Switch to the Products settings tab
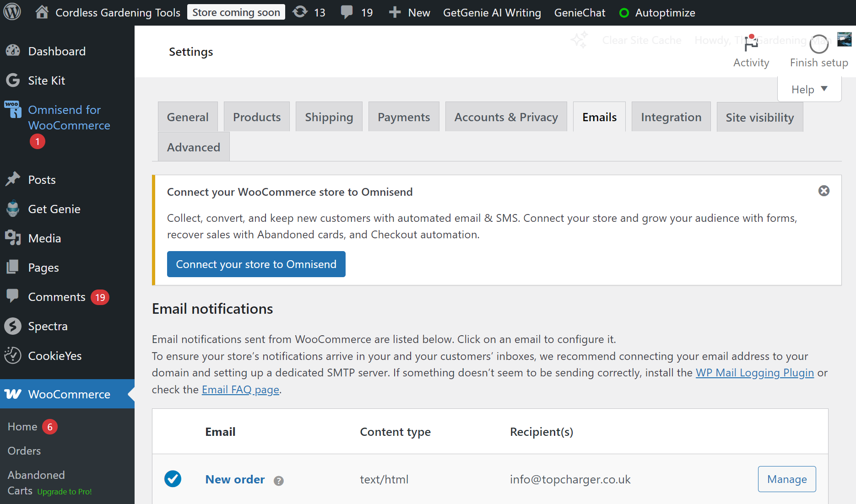The width and height of the screenshot is (856, 504). click(x=257, y=117)
